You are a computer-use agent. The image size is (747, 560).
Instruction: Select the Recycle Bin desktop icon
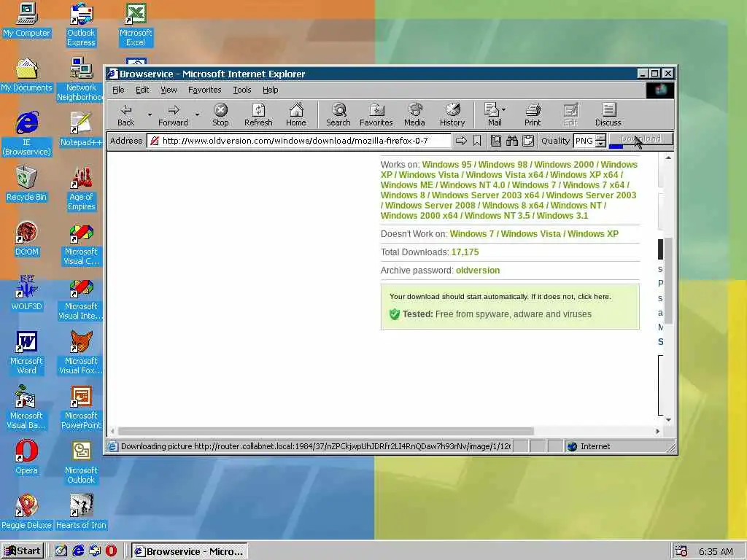tap(27, 184)
